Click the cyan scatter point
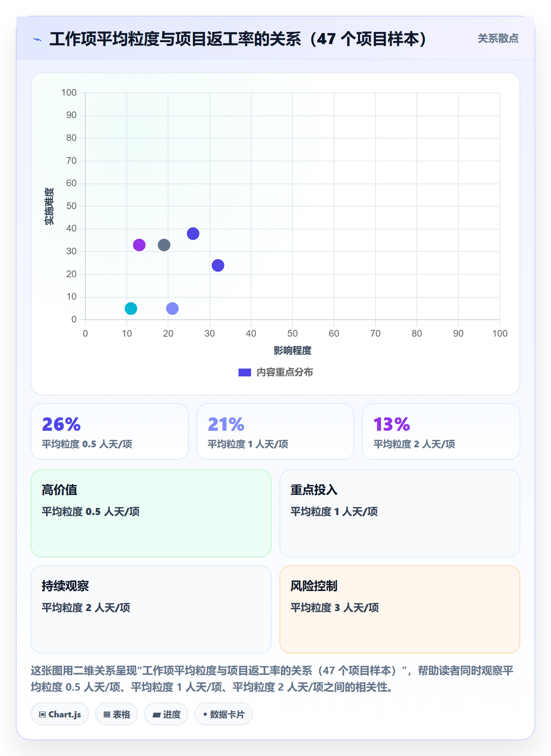The image size is (551, 756). point(131,308)
